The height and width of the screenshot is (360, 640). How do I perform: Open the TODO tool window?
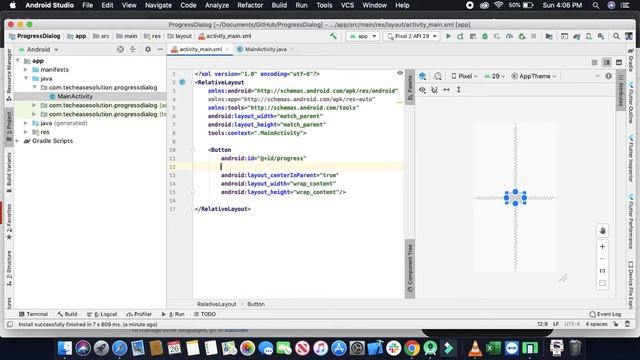[x=205, y=314]
